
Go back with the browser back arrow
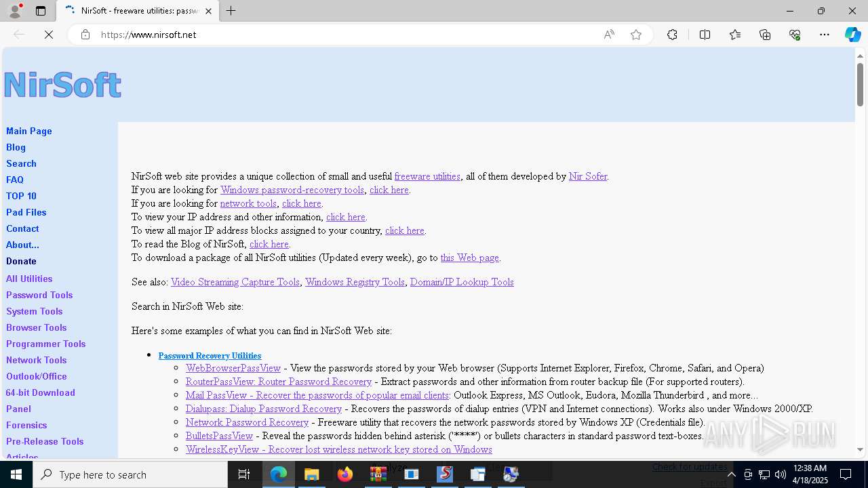[19, 35]
